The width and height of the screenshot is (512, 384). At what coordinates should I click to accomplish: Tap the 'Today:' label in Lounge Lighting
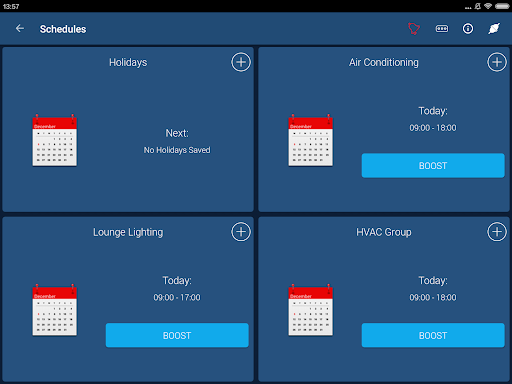tap(177, 281)
